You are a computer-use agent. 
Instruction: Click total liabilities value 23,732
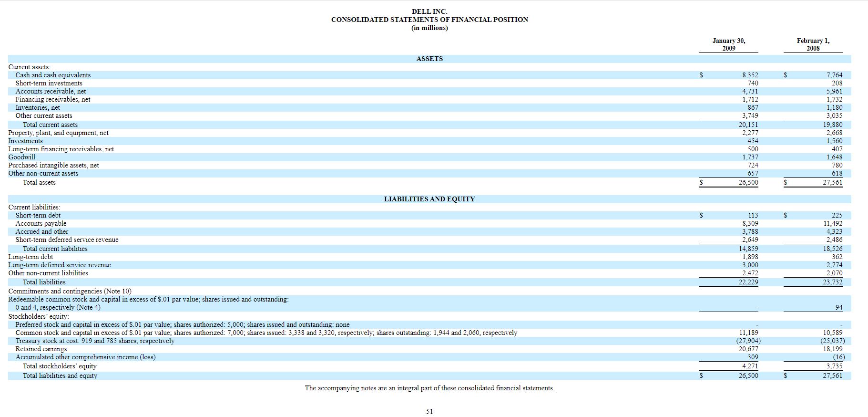[x=833, y=282]
